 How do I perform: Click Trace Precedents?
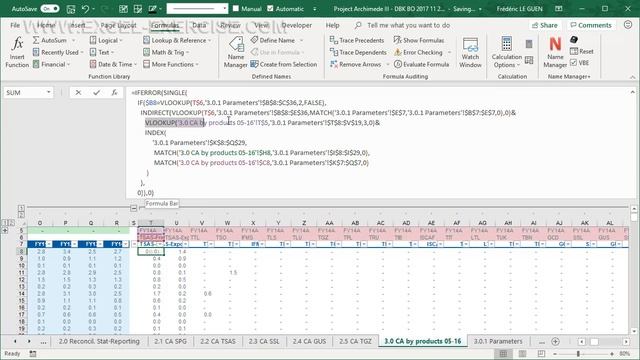click(357, 40)
